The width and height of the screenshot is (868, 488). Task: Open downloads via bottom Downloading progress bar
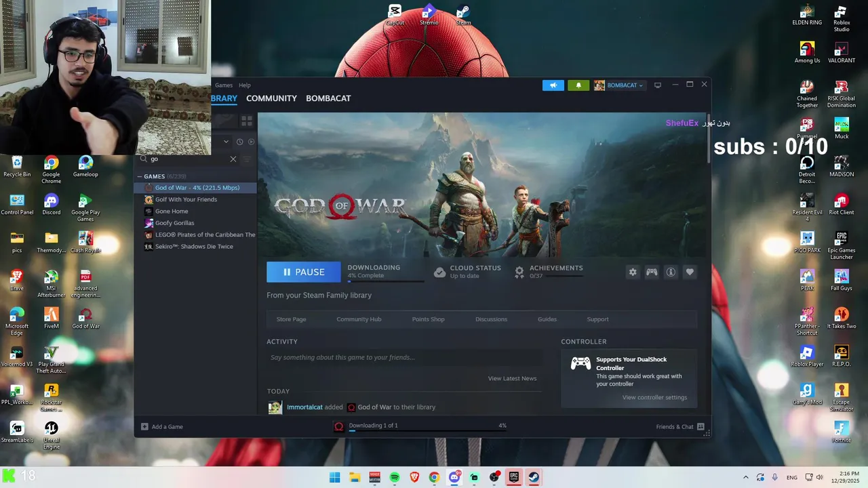pos(427,430)
